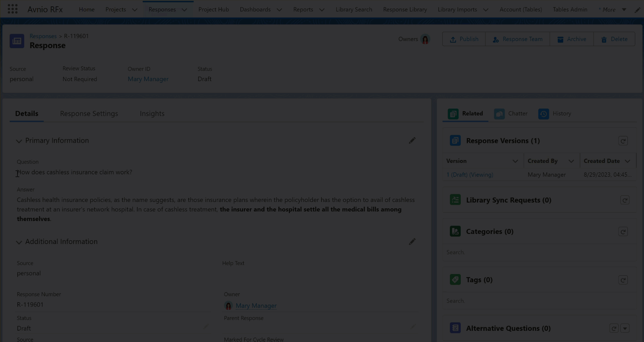
Task: Switch to the Response Settings tab
Action: [x=89, y=114]
